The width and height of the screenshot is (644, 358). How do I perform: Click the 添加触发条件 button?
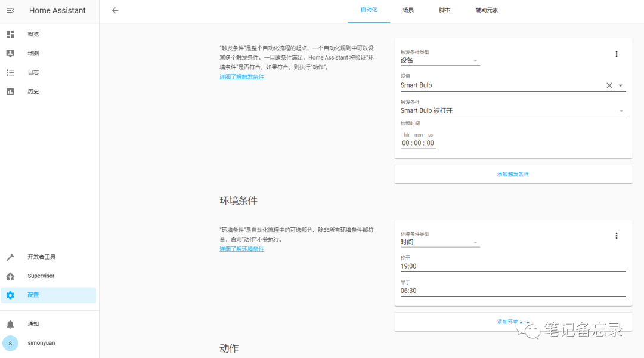click(x=513, y=174)
